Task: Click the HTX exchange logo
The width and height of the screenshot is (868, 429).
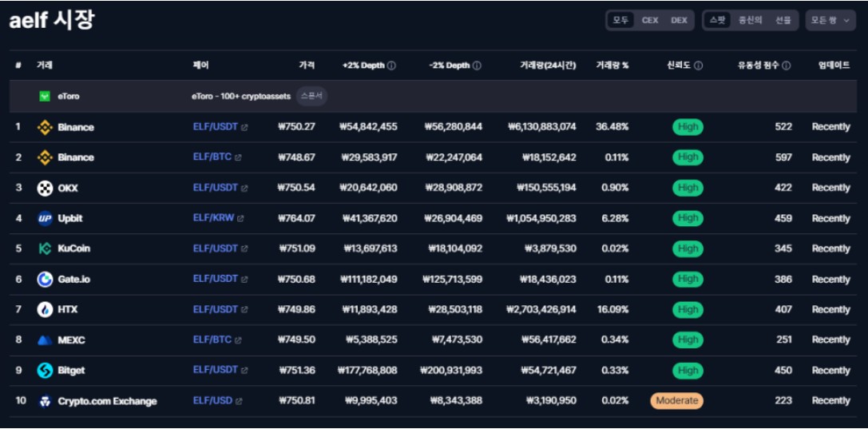Action: [45, 310]
